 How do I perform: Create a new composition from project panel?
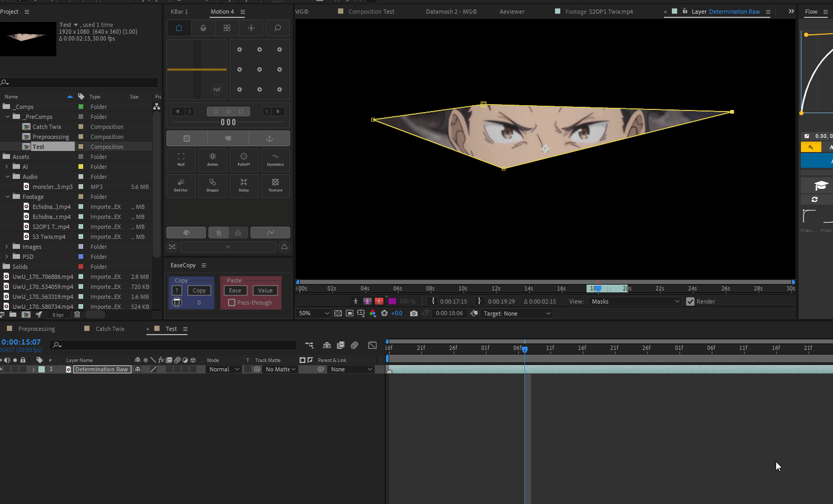tap(26, 315)
